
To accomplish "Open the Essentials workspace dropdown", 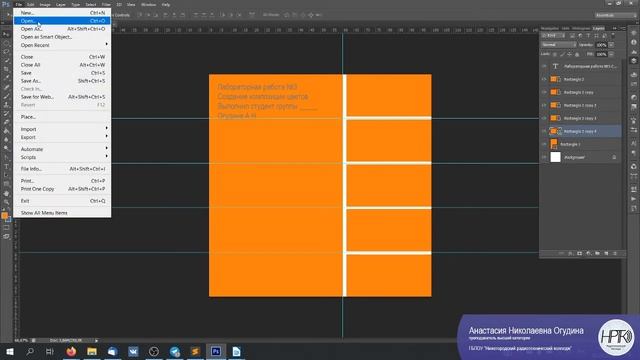I will [616, 15].
